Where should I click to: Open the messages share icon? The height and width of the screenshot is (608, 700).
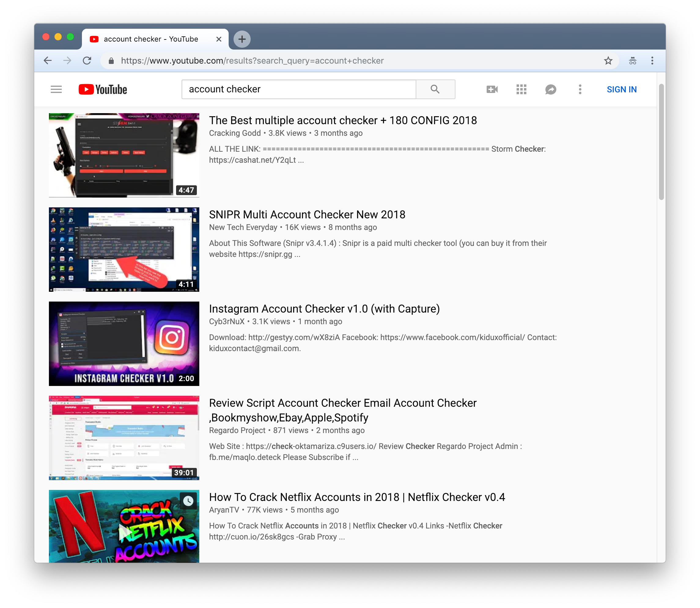tap(551, 89)
